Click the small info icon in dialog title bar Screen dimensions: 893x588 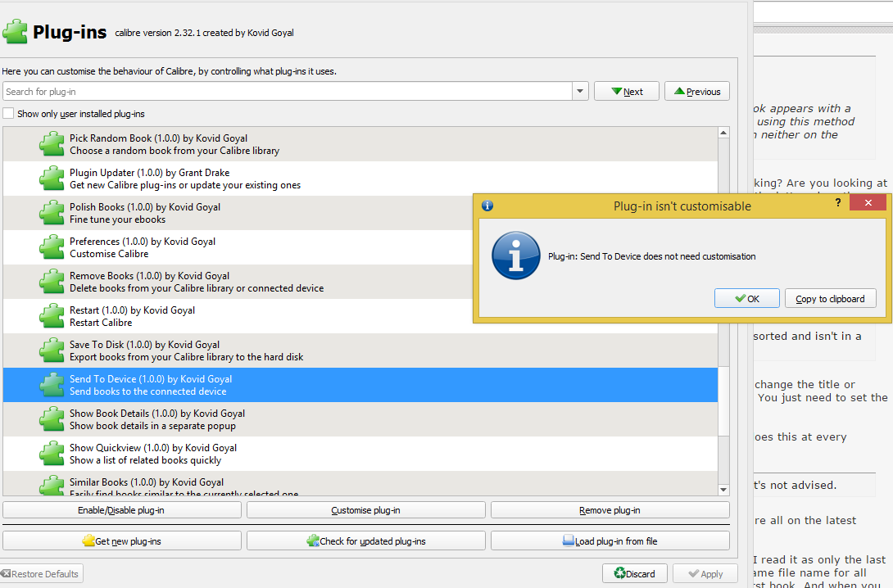(487, 206)
